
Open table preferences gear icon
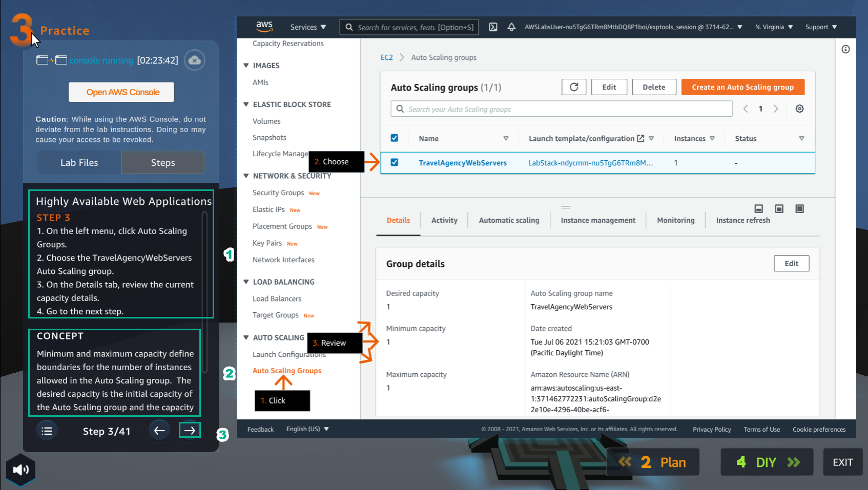point(799,109)
